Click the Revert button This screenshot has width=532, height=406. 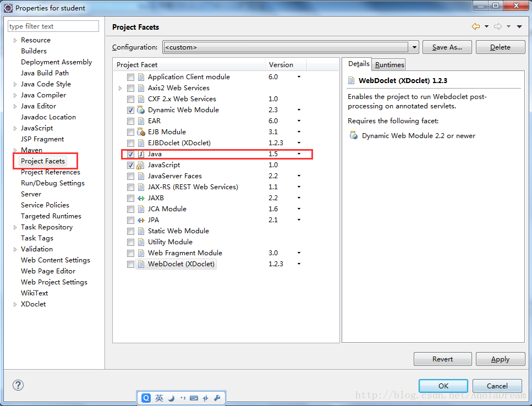(442, 359)
